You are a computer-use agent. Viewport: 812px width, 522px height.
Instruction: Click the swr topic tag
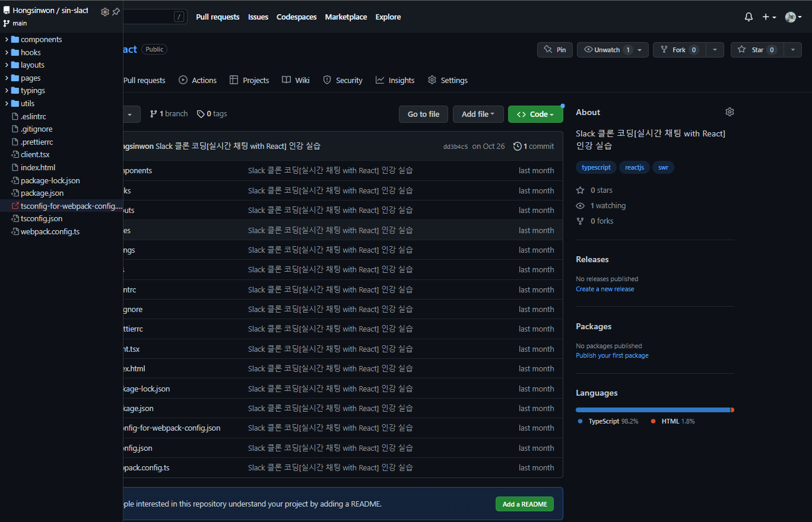click(x=663, y=168)
